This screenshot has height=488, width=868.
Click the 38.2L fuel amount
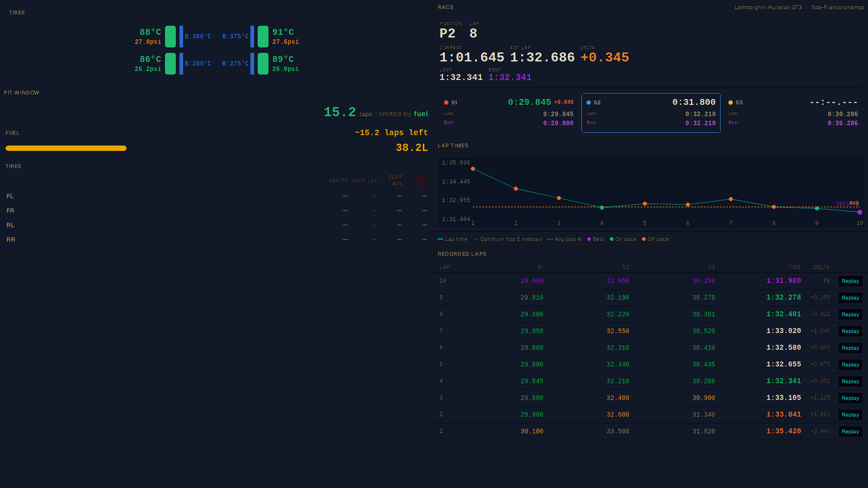click(411, 148)
